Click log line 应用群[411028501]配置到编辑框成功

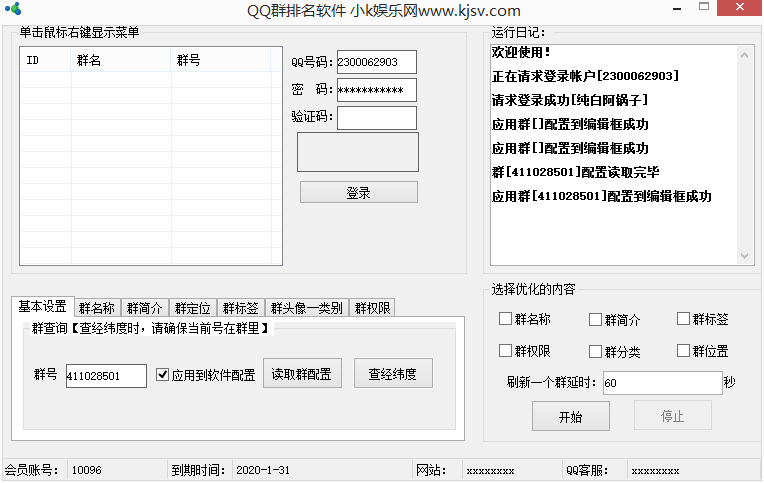click(x=602, y=196)
